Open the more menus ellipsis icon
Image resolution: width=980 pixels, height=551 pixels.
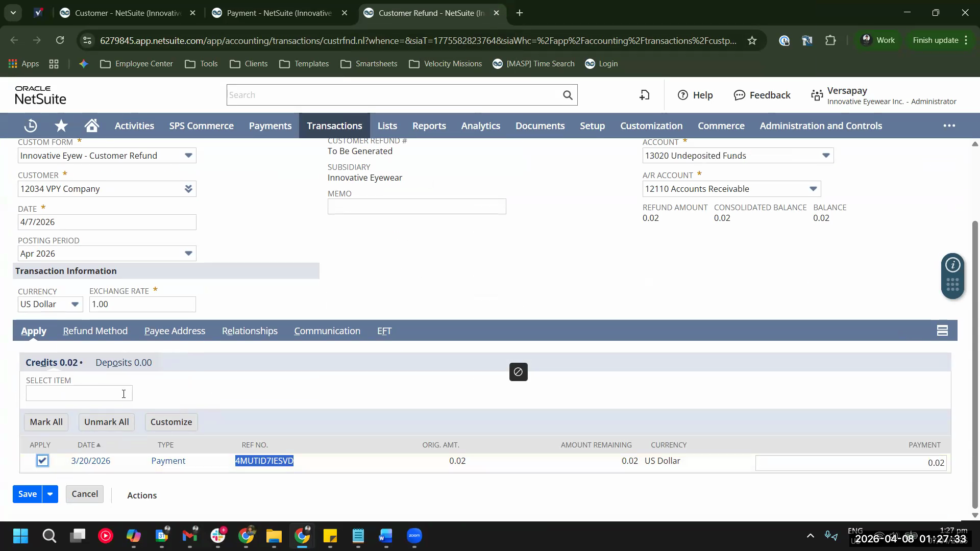pos(949,126)
